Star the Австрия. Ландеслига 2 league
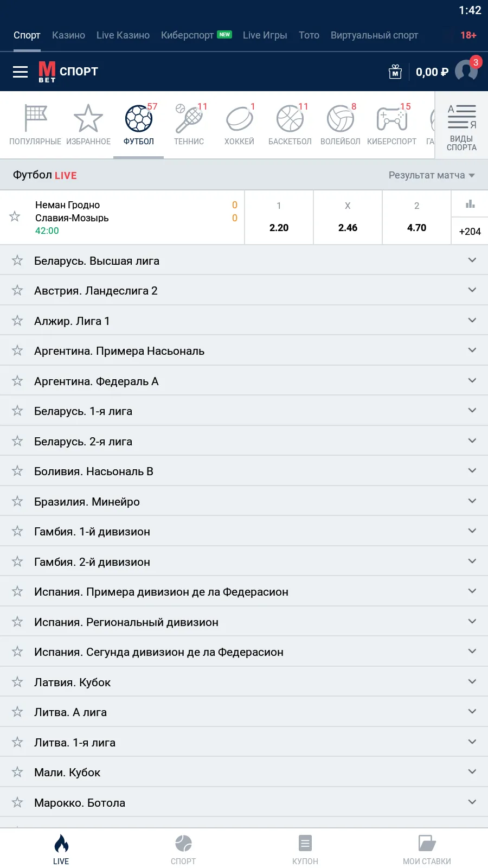Image resolution: width=488 pixels, height=868 pixels. [17, 291]
